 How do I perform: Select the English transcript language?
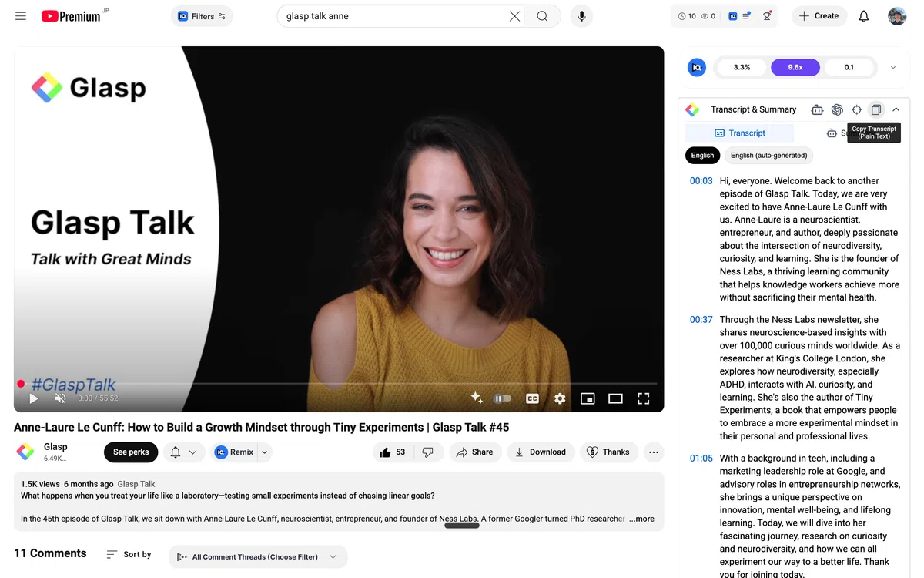click(702, 155)
